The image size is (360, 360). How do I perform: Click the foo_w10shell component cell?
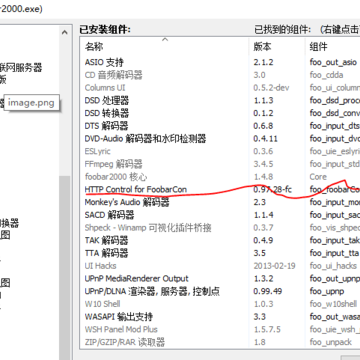(333, 304)
